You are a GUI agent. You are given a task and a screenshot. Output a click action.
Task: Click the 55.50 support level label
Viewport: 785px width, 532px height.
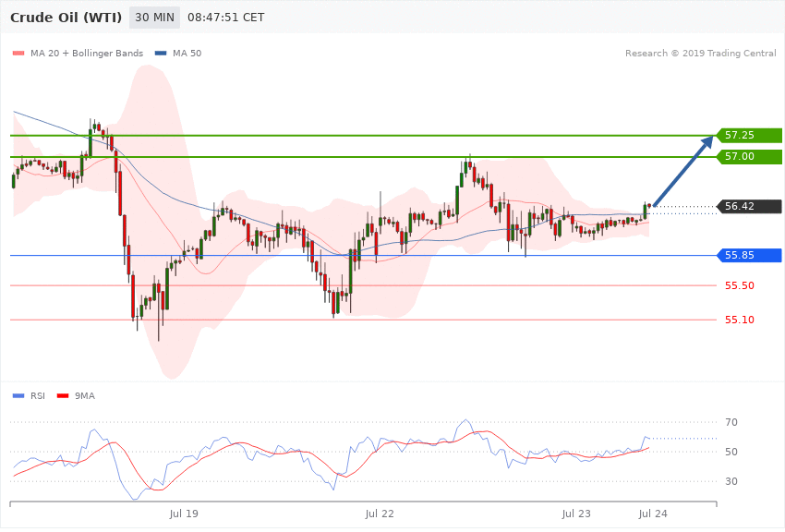(740, 285)
